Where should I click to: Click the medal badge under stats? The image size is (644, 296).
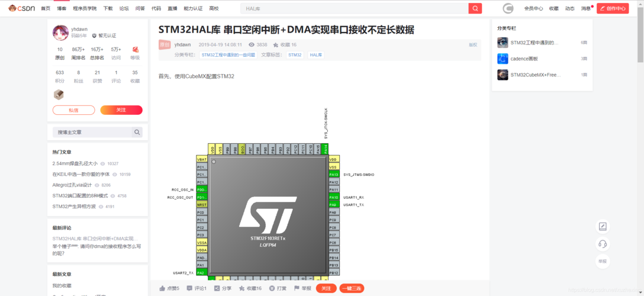59,95
